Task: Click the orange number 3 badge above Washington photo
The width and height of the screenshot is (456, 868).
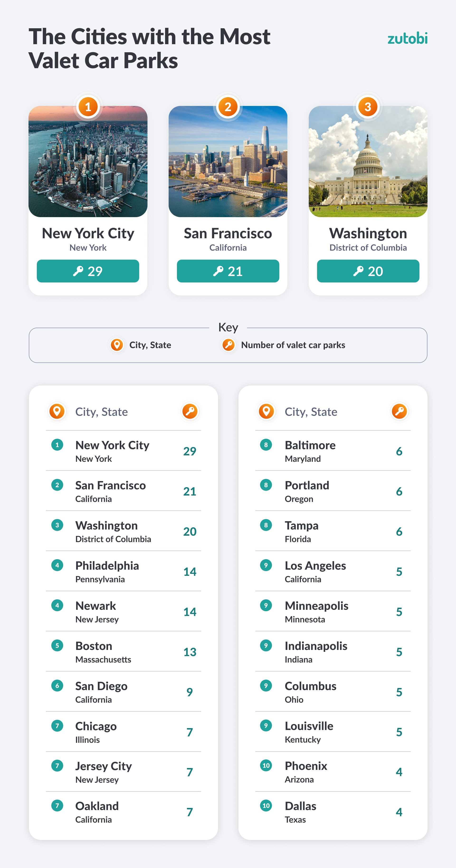Action: (x=368, y=107)
